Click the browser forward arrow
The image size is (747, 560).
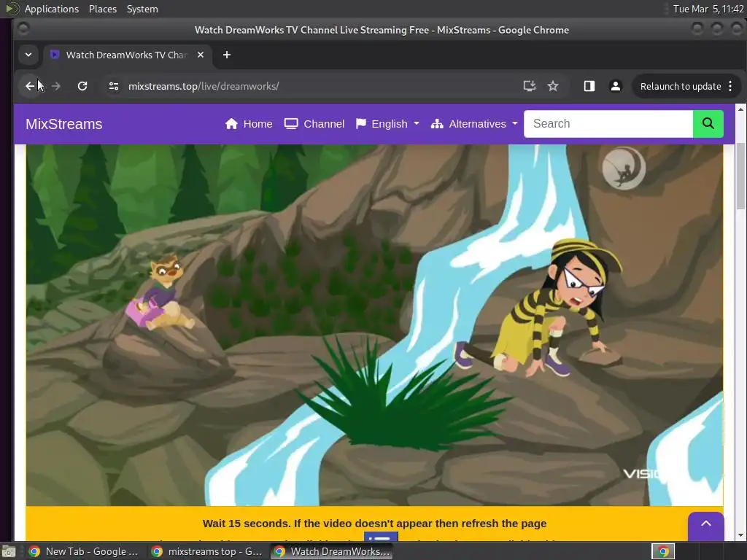coord(56,86)
